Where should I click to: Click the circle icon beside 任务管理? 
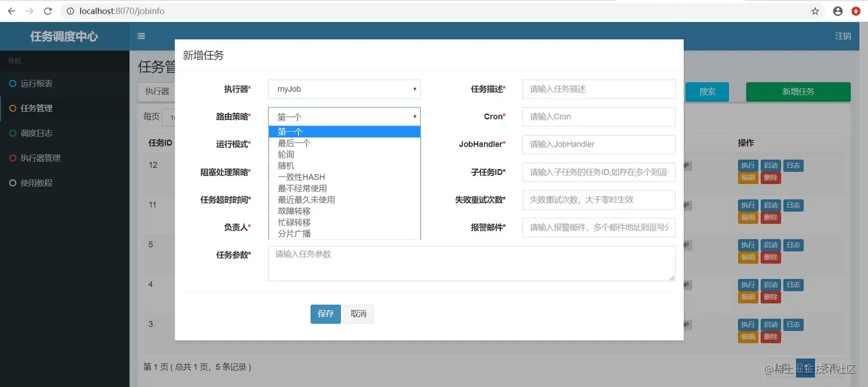[13, 108]
